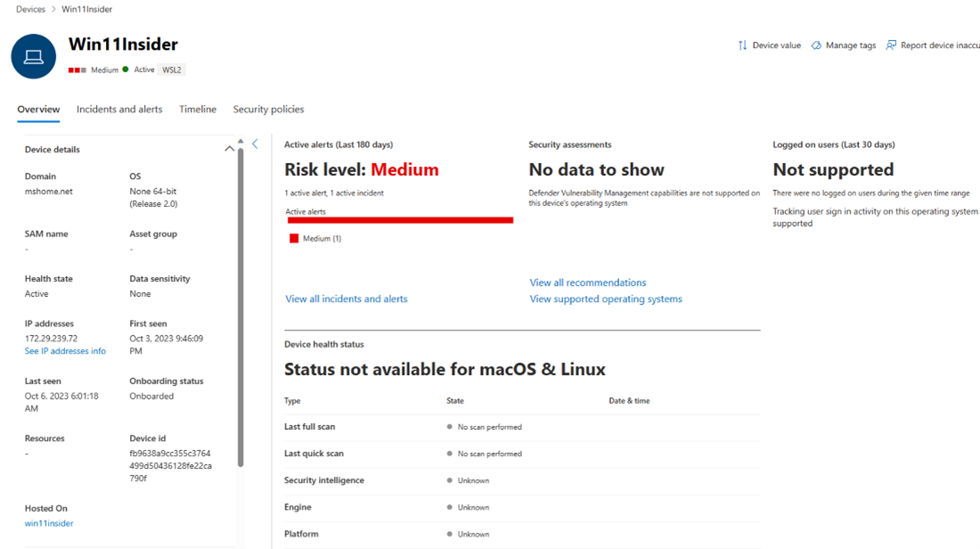
Task: Click the Medium (1) red legend swatch
Action: [x=294, y=238]
